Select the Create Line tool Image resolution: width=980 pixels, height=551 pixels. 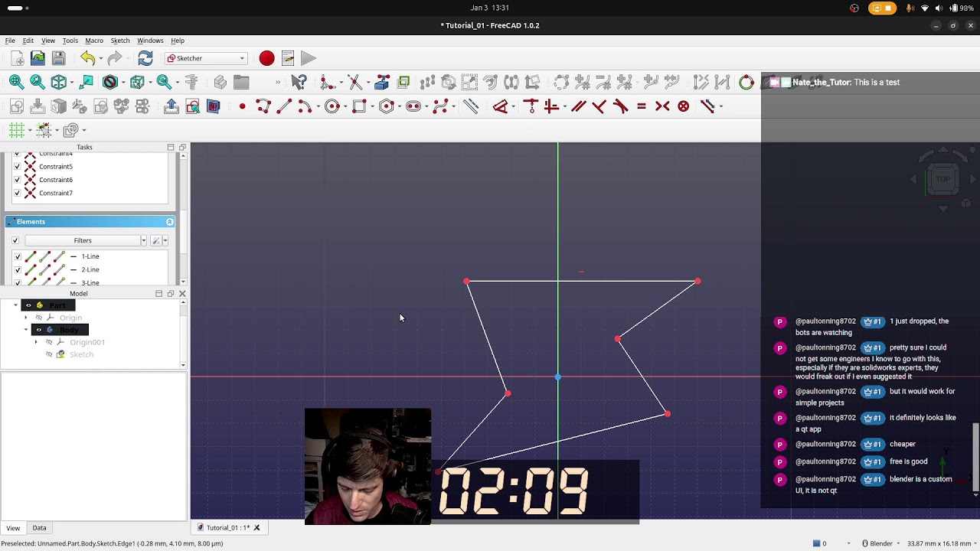284,106
